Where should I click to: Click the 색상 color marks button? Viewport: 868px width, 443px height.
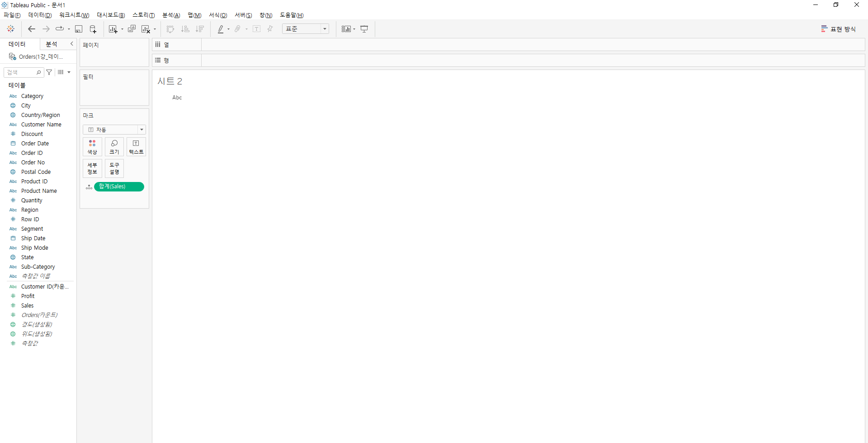(92, 147)
